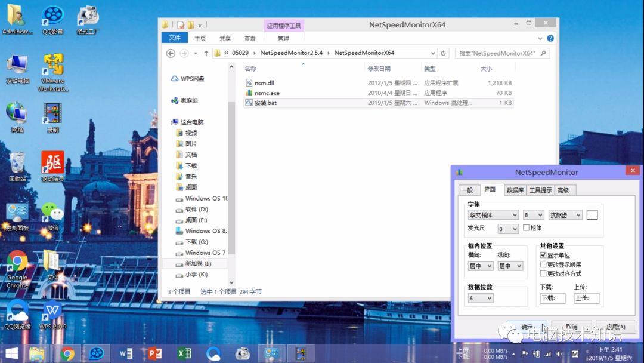
Task: Click the 上传 label input field
Action: [x=587, y=298]
